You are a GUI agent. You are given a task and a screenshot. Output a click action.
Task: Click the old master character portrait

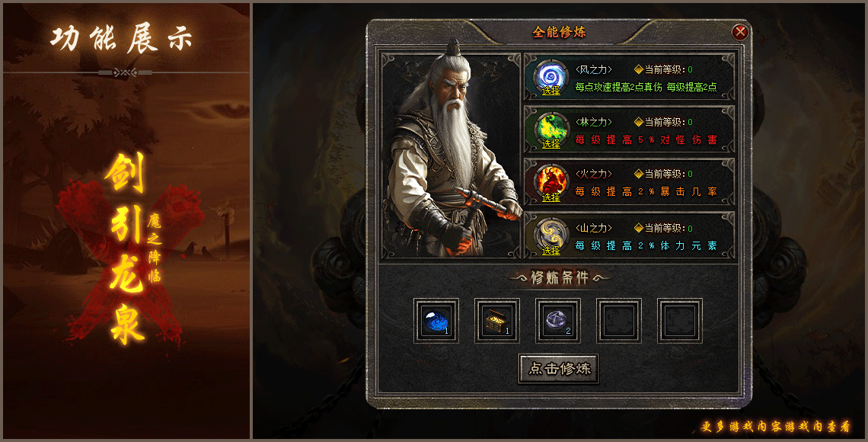[449, 155]
